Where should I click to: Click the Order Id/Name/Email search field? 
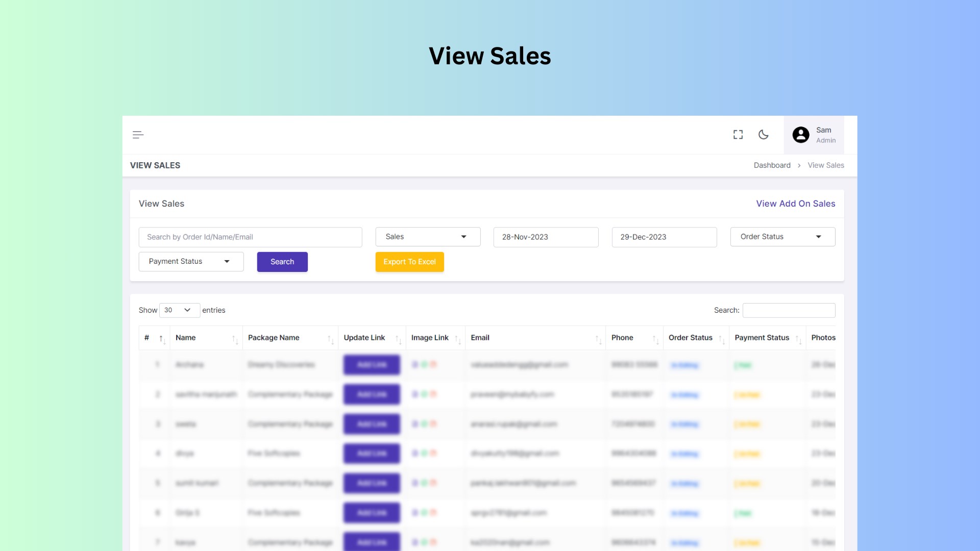(250, 237)
